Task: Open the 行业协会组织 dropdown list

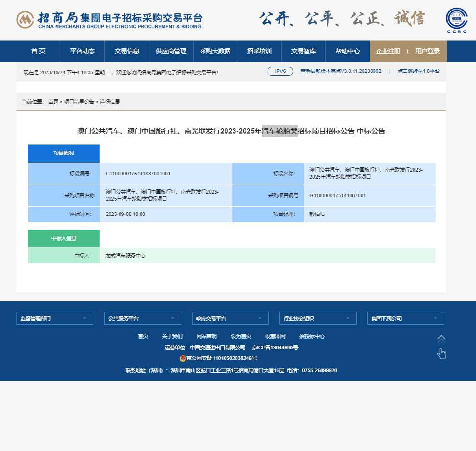Action: point(318,318)
